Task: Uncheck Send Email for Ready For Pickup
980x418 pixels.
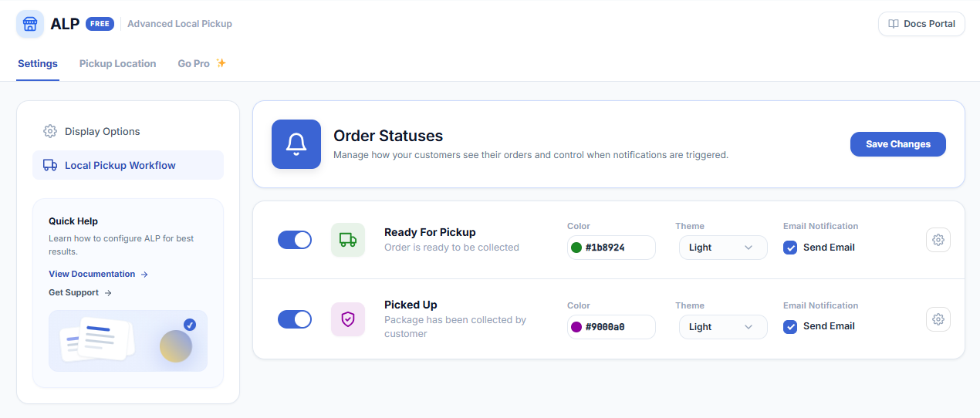Action: coord(790,248)
